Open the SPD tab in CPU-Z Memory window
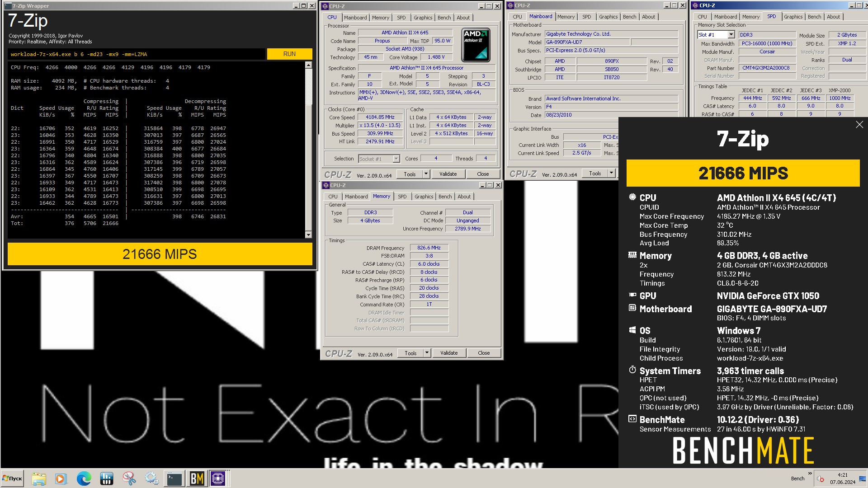The height and width of the screenshot is (488, 868). pyautogui.click(x=402, y=197)
